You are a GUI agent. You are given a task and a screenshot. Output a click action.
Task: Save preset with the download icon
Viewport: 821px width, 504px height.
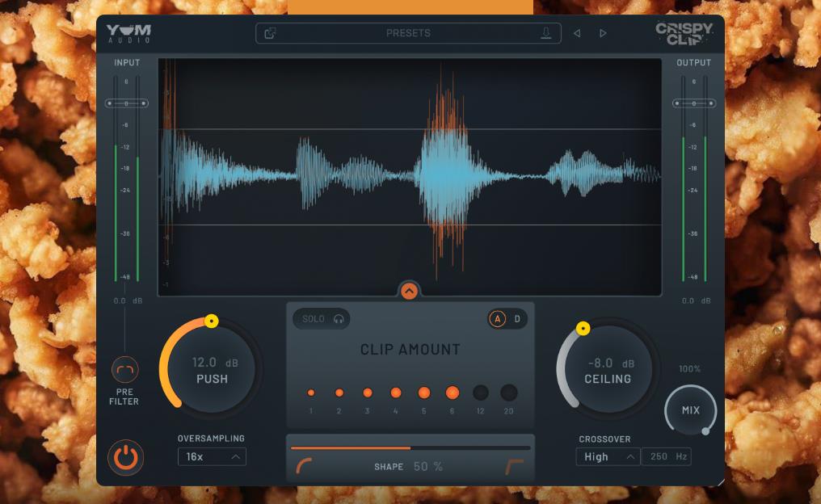pos(545,33)
